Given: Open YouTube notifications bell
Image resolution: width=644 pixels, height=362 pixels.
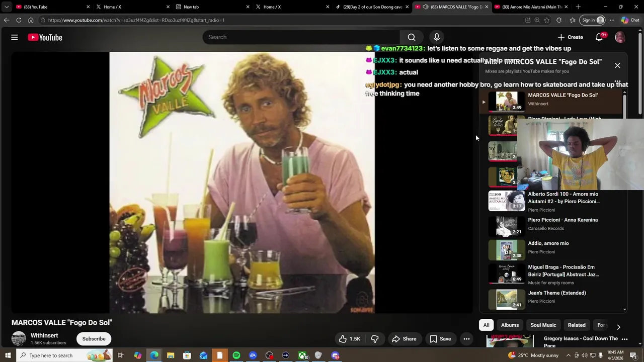Looking at the screenshot, I should [x=599, y=37].
